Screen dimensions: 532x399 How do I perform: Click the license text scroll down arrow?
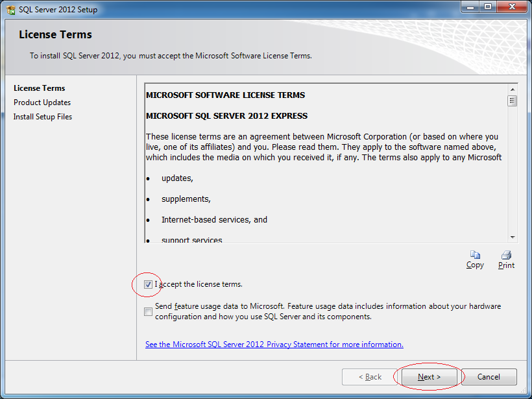(x=513, y=237)
